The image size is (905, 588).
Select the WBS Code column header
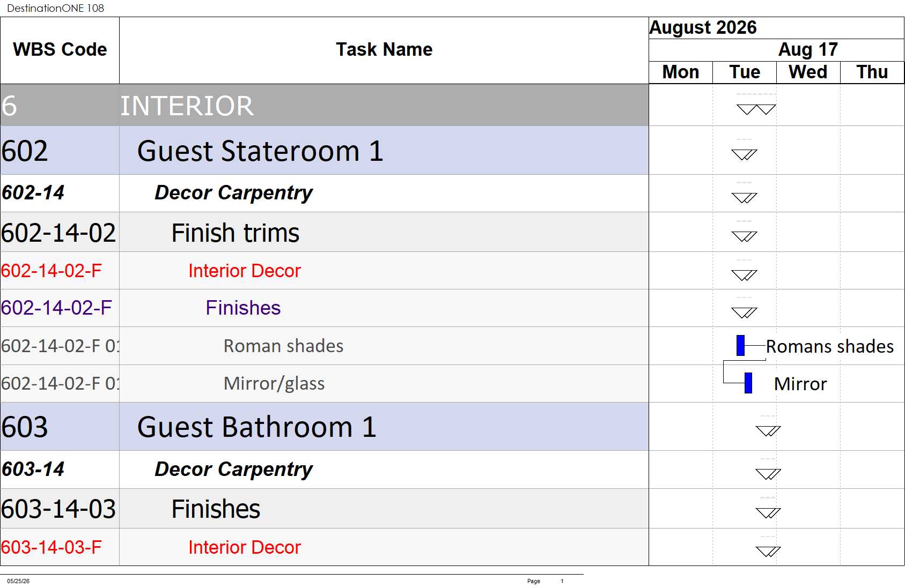[x=60, y=50]
